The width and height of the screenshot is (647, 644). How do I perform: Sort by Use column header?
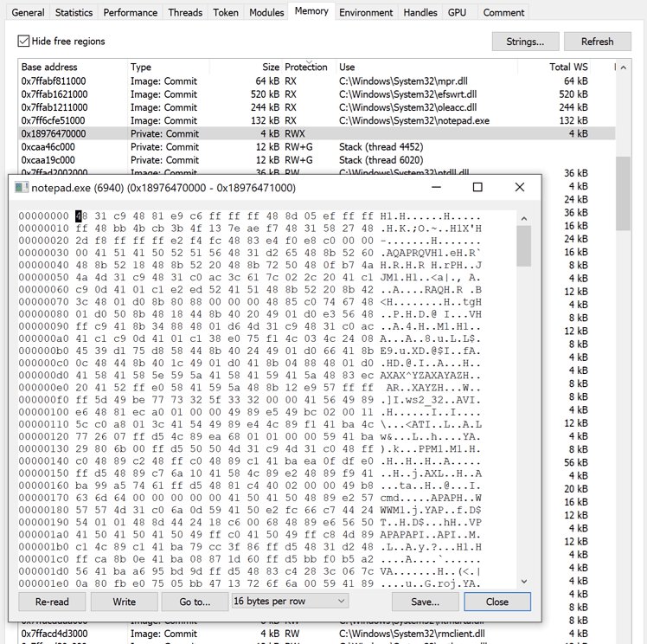[426, 67]
